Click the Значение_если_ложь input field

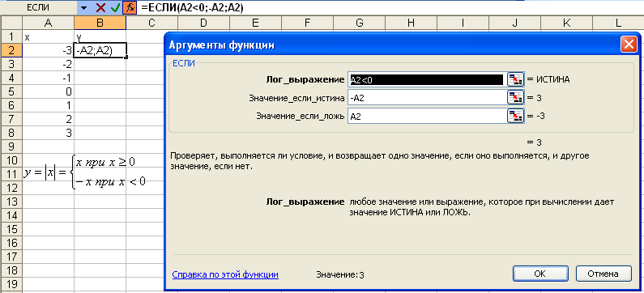pyautogui.click(x=427, y=116)
